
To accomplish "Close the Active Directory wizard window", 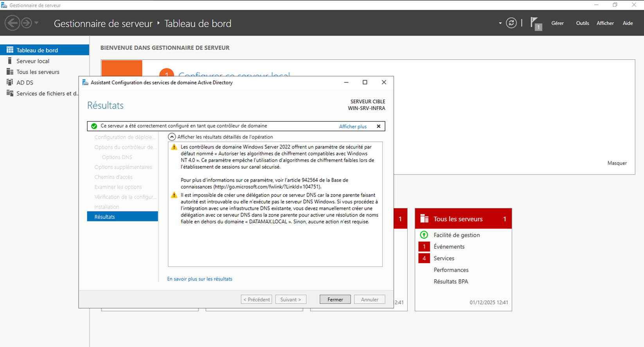I will (x=384, y=82).
